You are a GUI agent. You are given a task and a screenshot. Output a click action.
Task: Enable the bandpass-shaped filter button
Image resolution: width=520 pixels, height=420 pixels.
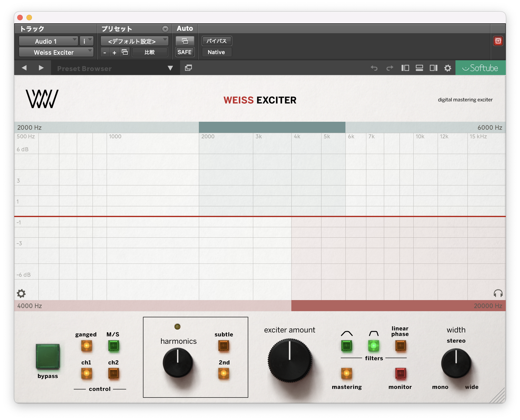[x=373, y=346]
